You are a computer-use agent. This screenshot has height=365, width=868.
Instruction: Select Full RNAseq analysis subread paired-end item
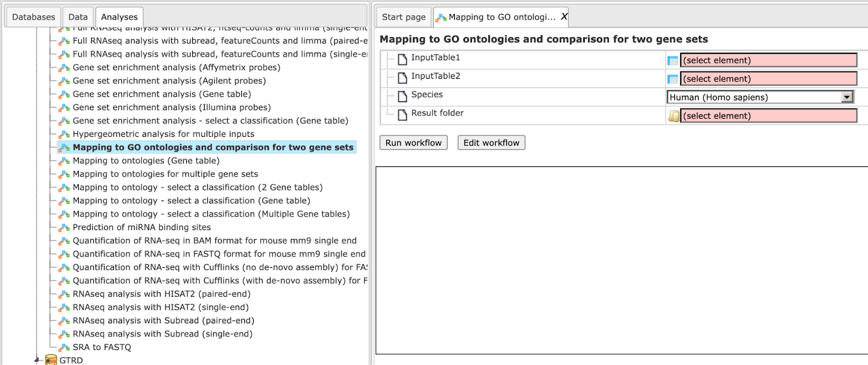pos(220,41)
